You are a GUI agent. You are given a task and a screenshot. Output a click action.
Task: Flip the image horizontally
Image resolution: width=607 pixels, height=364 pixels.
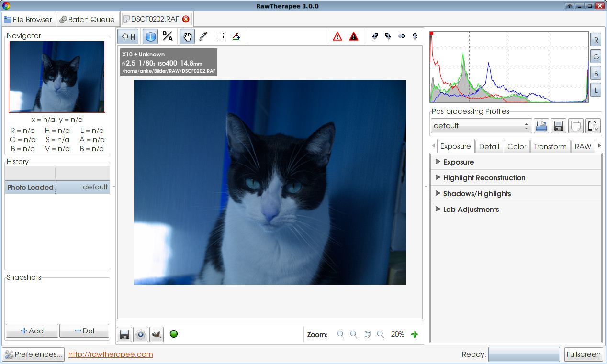[x=402, y=36]
